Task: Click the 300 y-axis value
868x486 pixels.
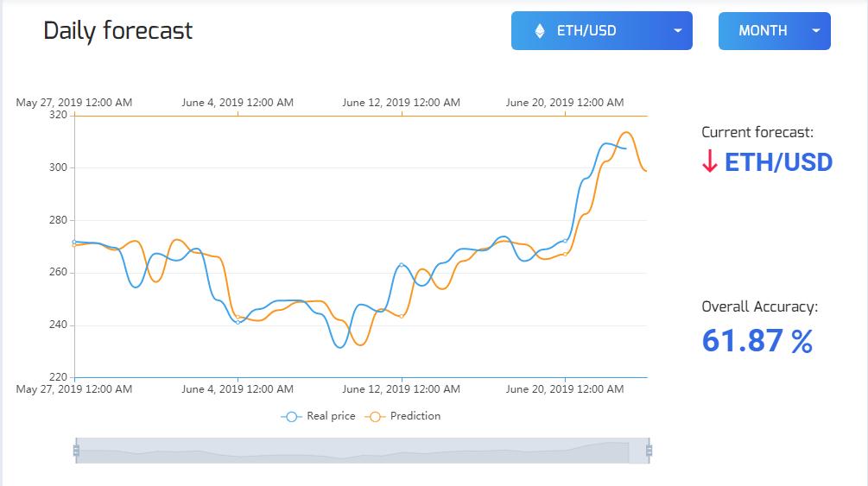Action: tap(58, 167)
